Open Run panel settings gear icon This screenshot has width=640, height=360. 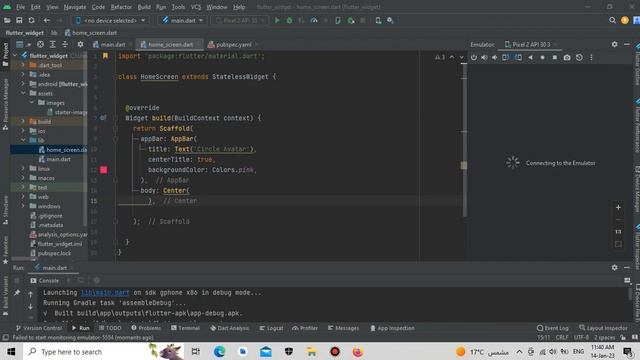coord(614,267)
